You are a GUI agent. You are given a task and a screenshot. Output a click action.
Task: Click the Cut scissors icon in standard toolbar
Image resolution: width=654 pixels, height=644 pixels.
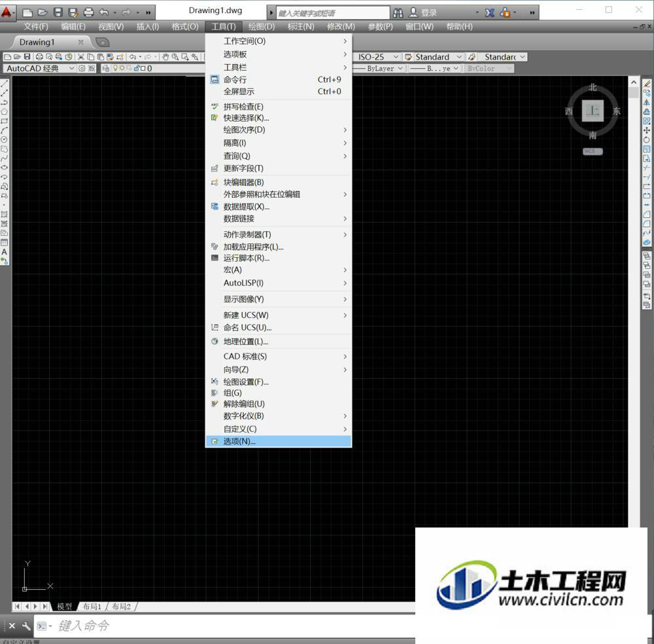(x=80, y=57)
